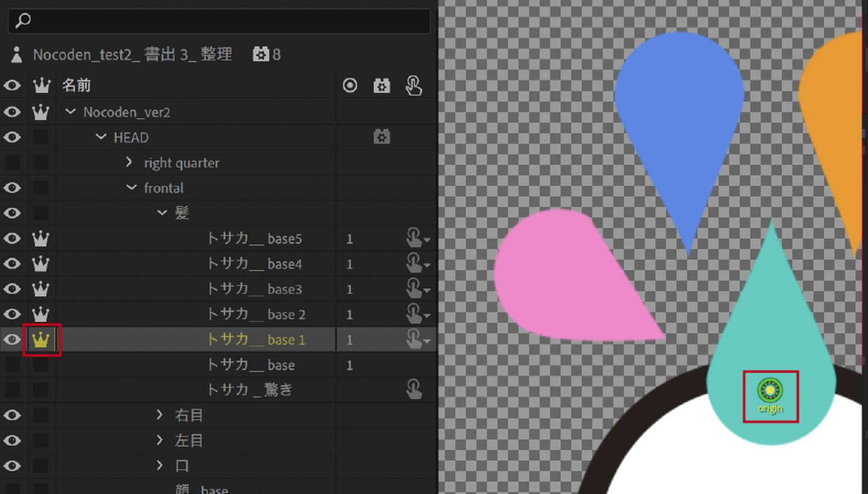The width and height of the screenshot is (868, 494).
Task: Click the yellow crown on トサカ__base 1
Action: 40,340
